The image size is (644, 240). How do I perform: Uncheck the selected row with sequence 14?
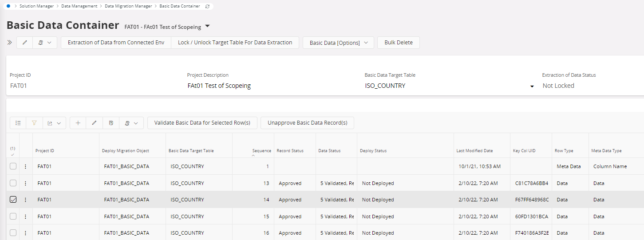tap(13, 200)
